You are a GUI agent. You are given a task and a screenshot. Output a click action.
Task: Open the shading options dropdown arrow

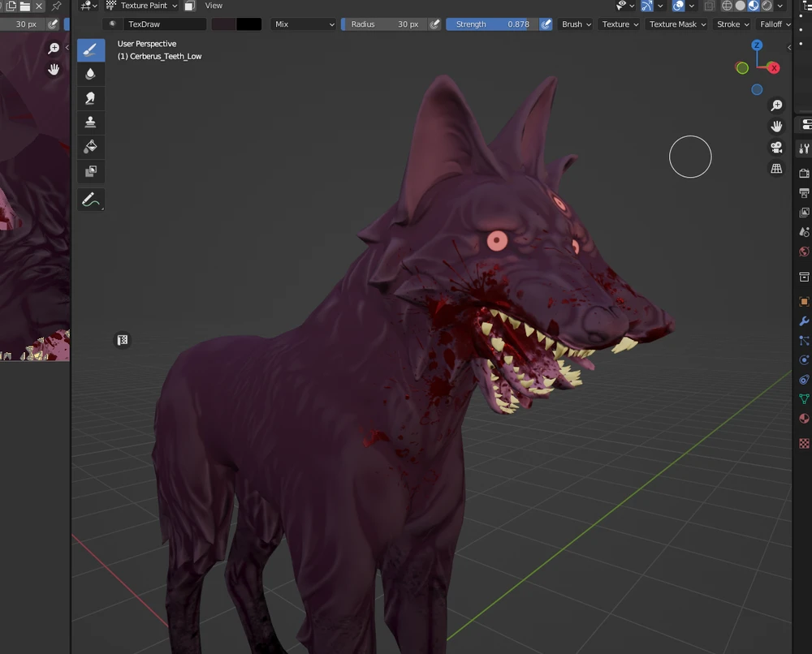coord(780,6)
